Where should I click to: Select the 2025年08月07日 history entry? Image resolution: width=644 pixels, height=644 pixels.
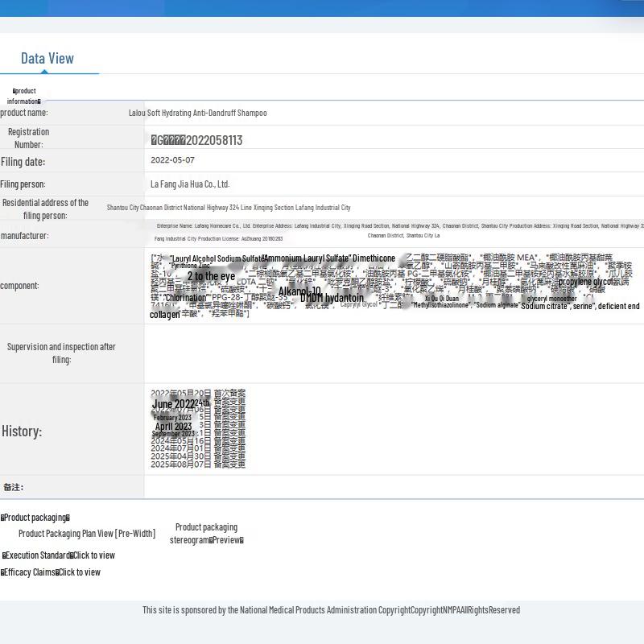[198, 464]
